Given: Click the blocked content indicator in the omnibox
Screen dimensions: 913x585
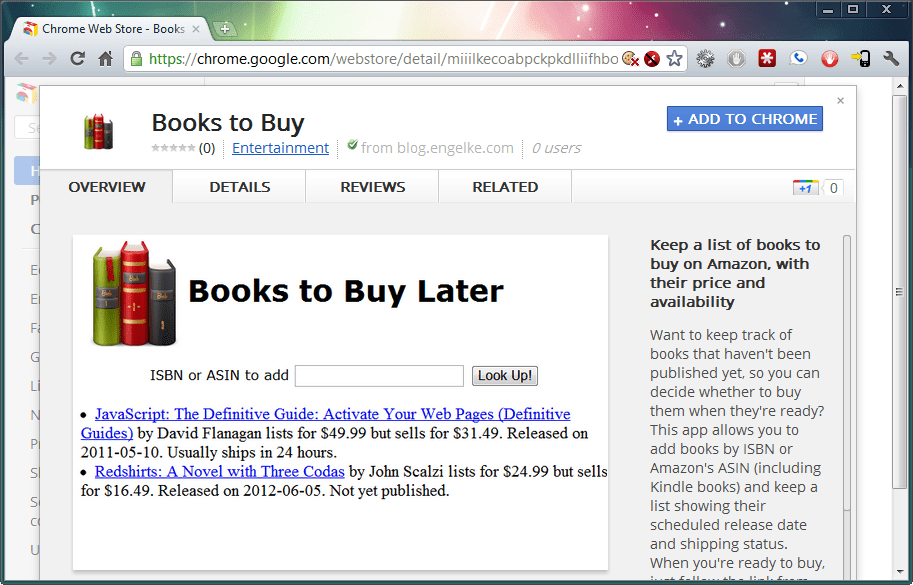Looking at the screenshot, I should pos(652,59).
